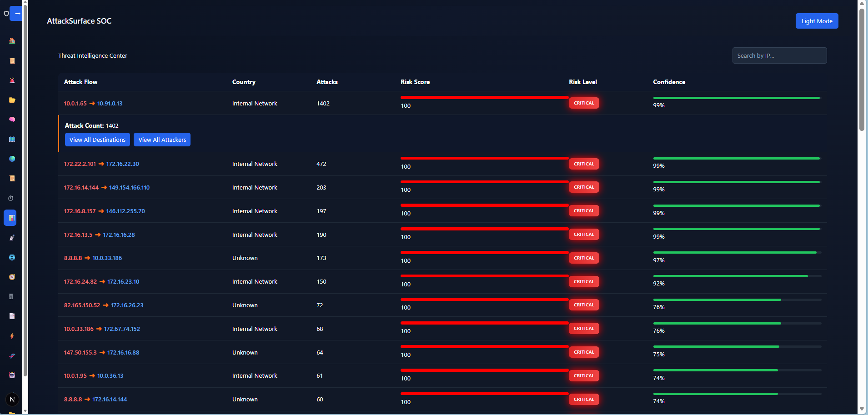Open the house home icon in the sidebar
Image resolution: width=868 pixels, height=415 pixels.
(x=12, y=41)
